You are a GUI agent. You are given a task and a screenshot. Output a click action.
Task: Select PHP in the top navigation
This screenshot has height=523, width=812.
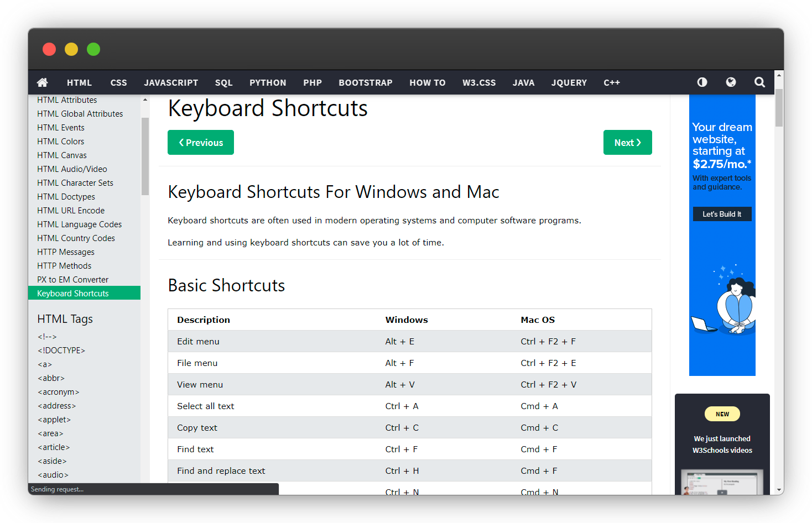pos(313,82)
